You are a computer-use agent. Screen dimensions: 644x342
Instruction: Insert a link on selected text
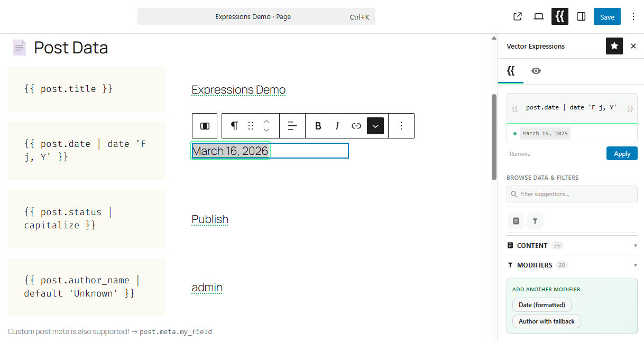(x=356, y=126)
